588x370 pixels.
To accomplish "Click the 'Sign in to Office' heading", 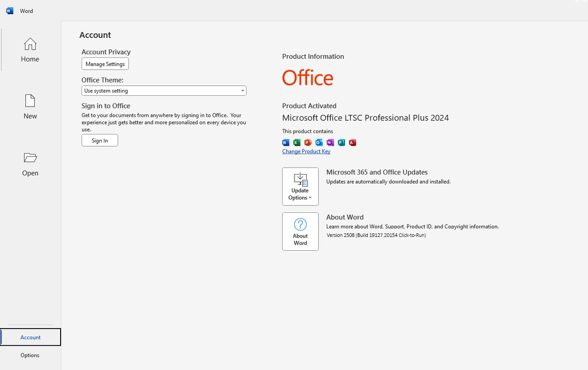I will (106, 106).
